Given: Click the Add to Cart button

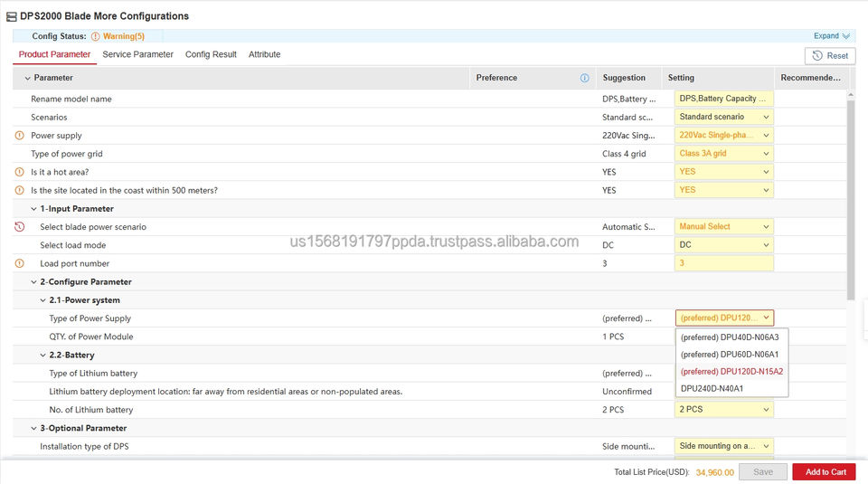Looking at the screenshot, I should coord(825,472).
